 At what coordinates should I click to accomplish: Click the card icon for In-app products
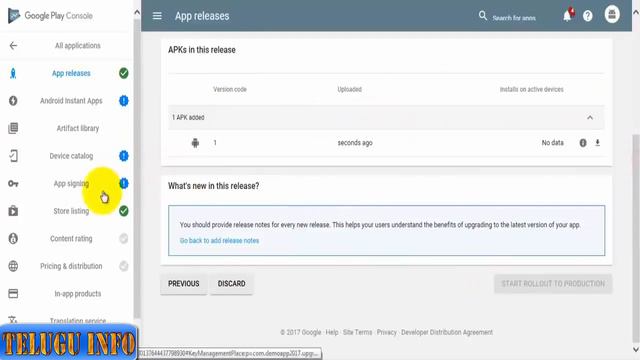click(13, 293)
